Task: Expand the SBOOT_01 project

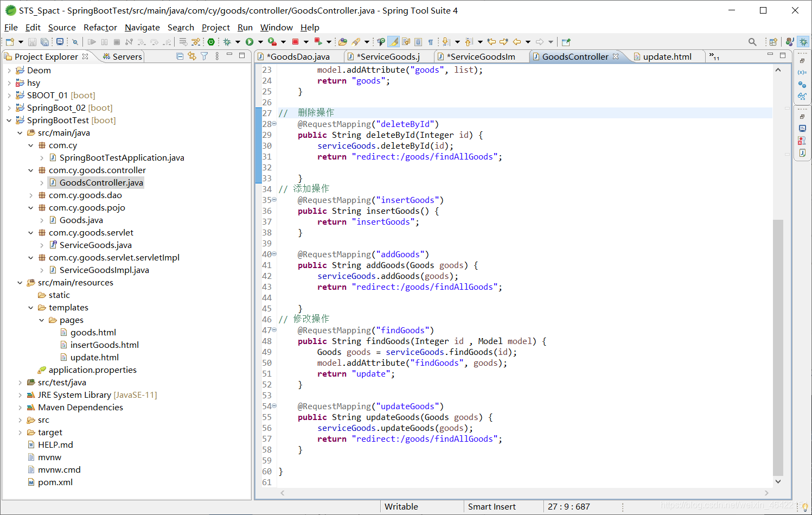Action: pos(9,96)
